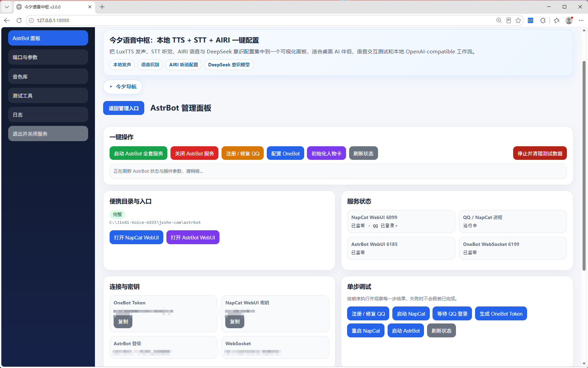Open NapCat WebUI via 打开 NapCat WebUI

[x=136, y=237]
